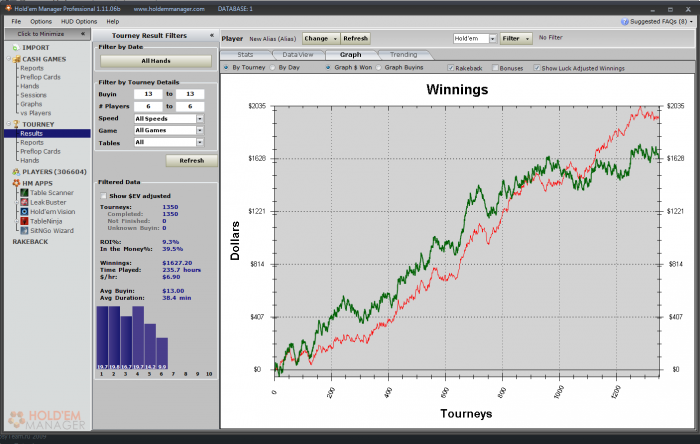The height and width of the screenshot is (444, 700).
Task: Open the Filter dropdown button
Action: point(516,38)
